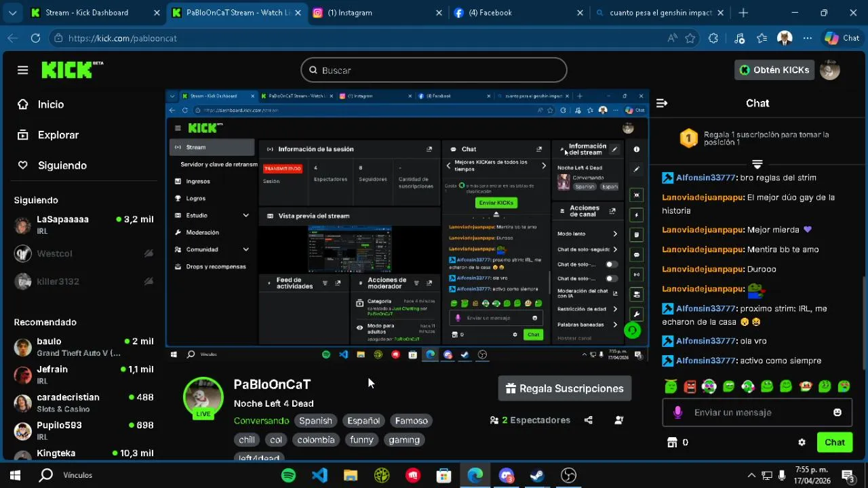Click the gaming tag

[x=404, y=440]
